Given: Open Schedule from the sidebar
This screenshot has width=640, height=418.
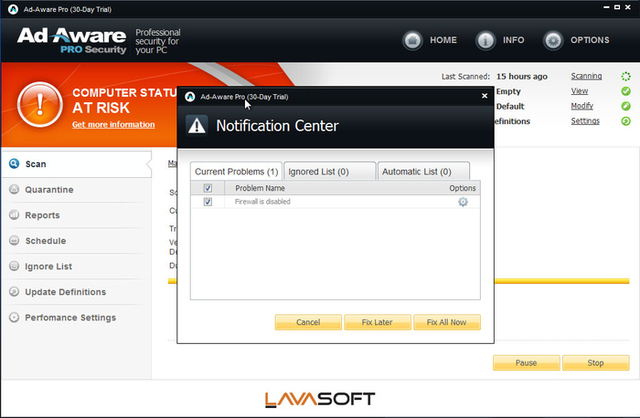Looking at the screenshot, I should coord(77,241).
